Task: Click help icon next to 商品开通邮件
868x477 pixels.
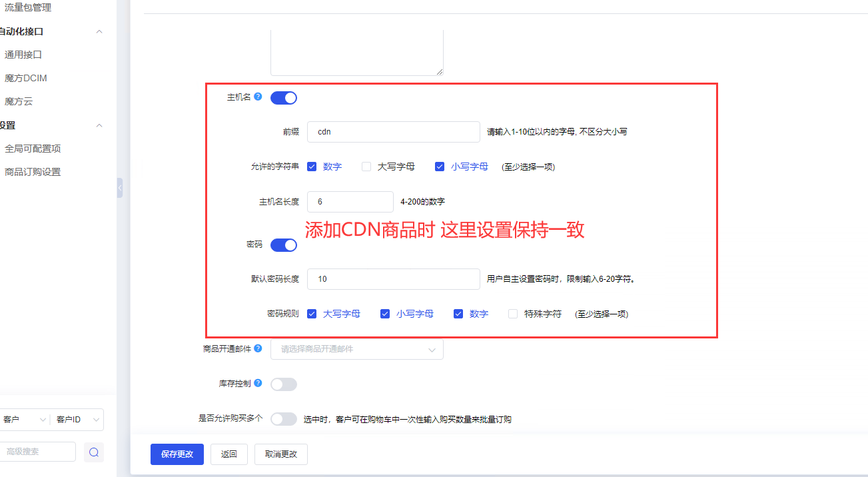Action: click(x=258, y=348)
